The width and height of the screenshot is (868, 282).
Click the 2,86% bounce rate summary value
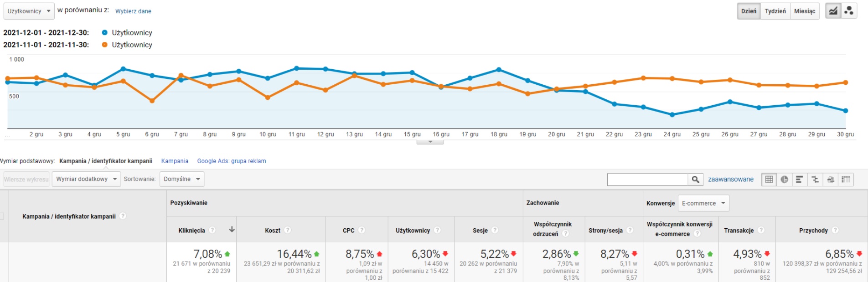pos(557,254)
